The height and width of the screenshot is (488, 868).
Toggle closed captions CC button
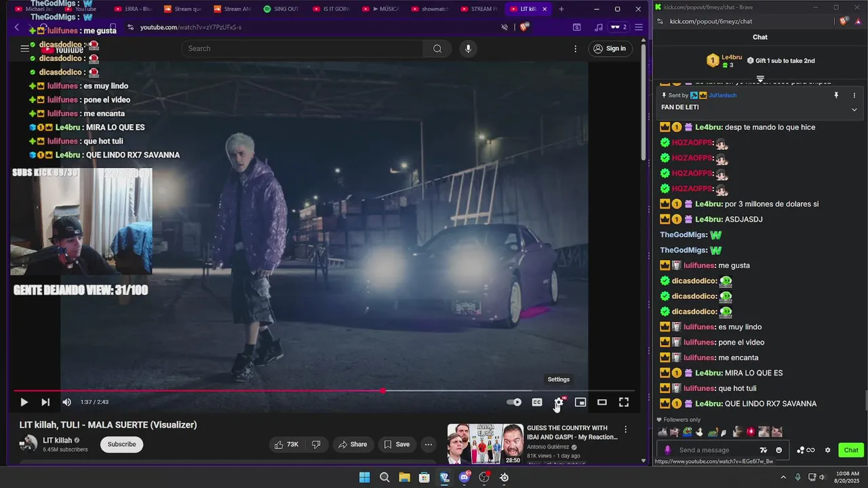tap(537, 402)
